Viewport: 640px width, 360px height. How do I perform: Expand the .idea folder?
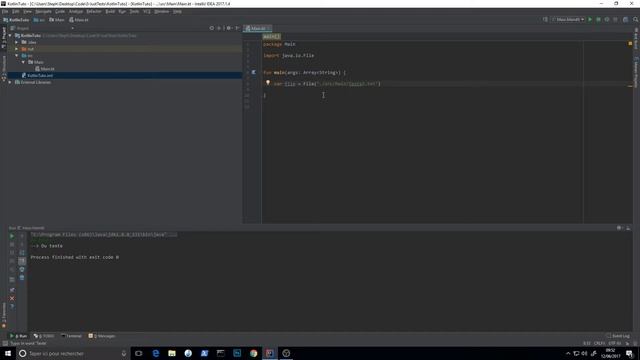pyautogui.click(x=17, y=42)
